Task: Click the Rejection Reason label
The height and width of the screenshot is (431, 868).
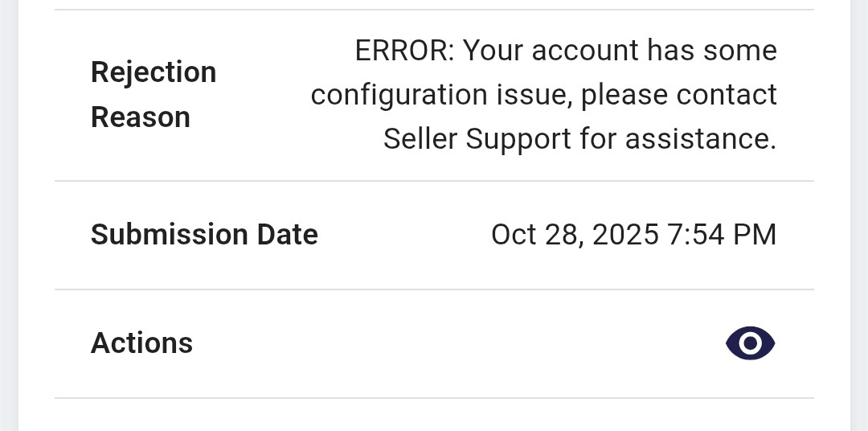Action: (x=154, y=94)
